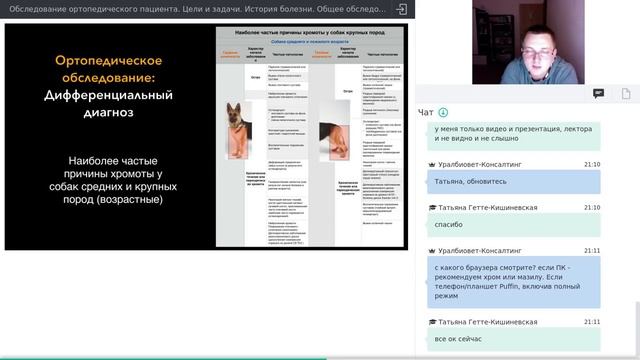The height and width of the screenshot is (360, 640).
Task: Click the webinar title text in header
Action: point(197,9)
